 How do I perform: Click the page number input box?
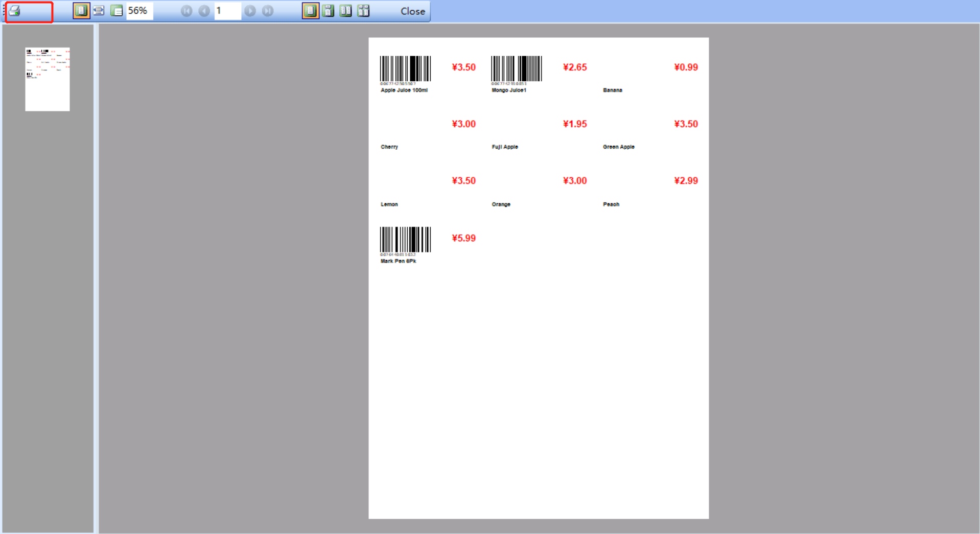227,10
